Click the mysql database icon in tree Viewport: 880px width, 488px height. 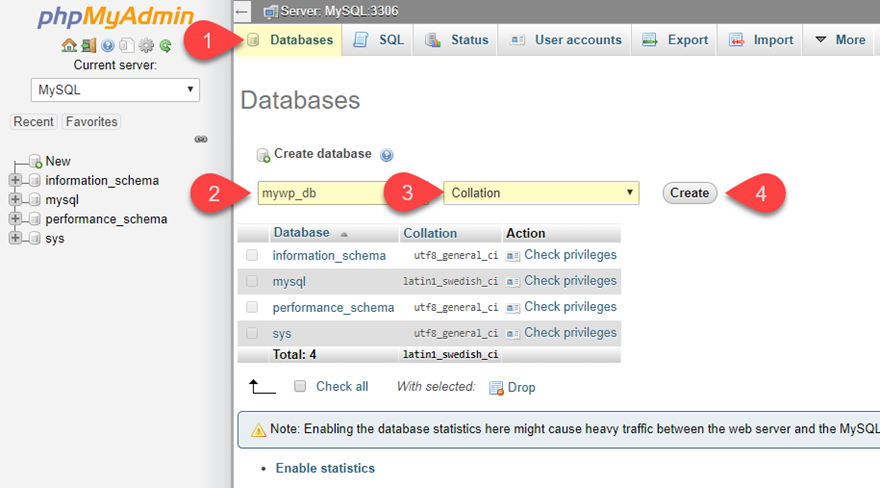(x=35, y=200)
